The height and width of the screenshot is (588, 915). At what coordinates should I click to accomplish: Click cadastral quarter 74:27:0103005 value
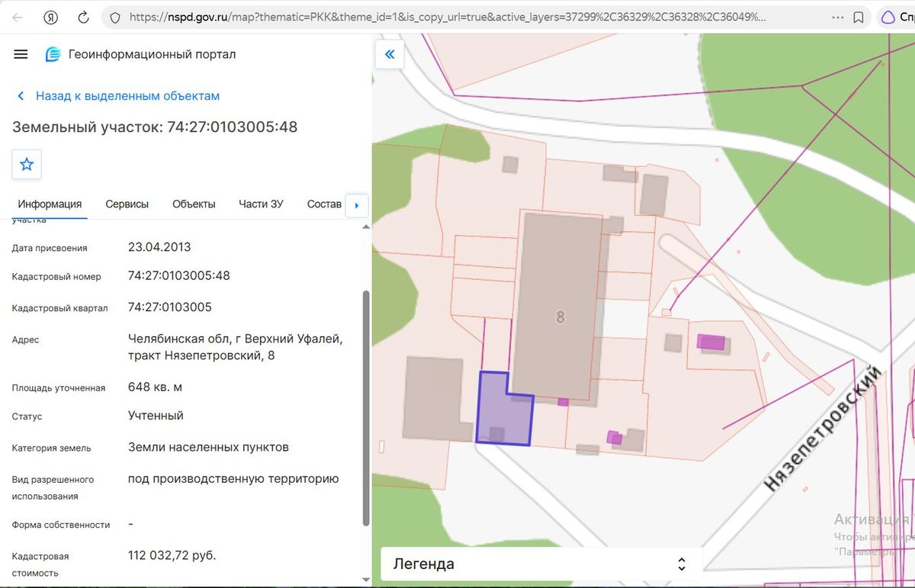tap(170, 307)
